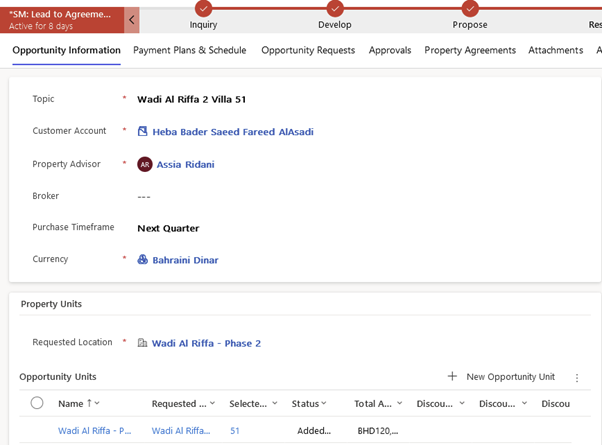Click the Requested Location record icon
The height and width of the screenshot is (445, 602).
click(x=143, y=343)
